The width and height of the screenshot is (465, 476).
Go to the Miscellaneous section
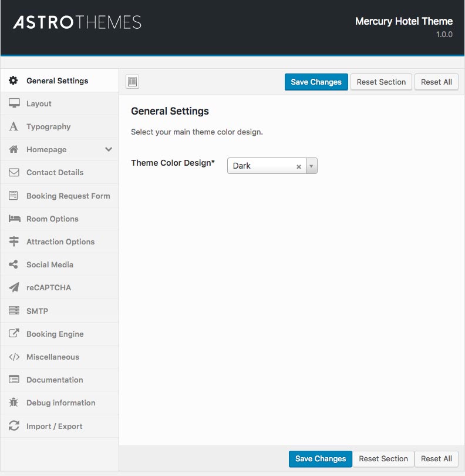(x=59, y=357)
